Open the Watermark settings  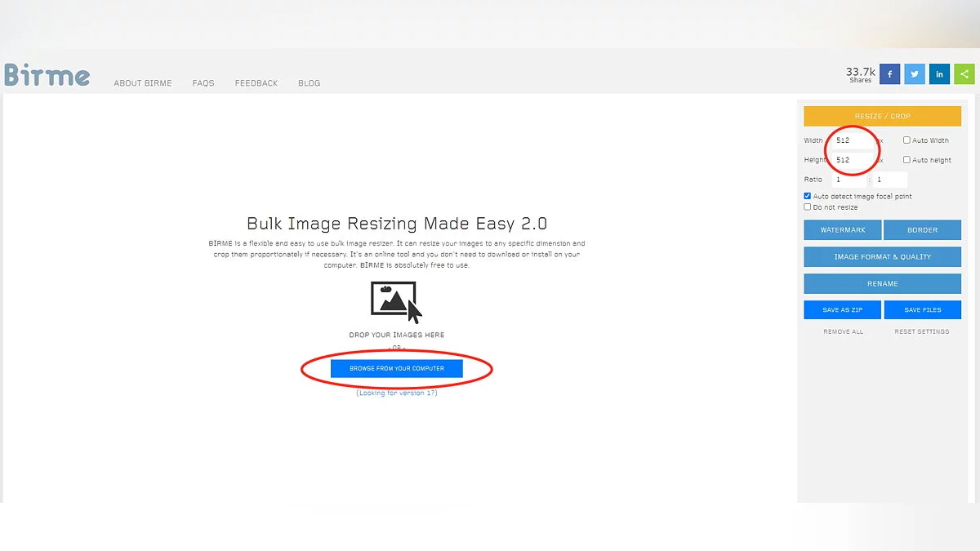[x=843, y=230]
